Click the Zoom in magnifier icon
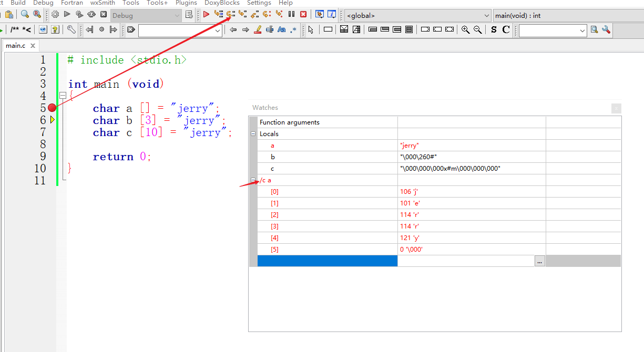The image size is (644, 352). 465,30
